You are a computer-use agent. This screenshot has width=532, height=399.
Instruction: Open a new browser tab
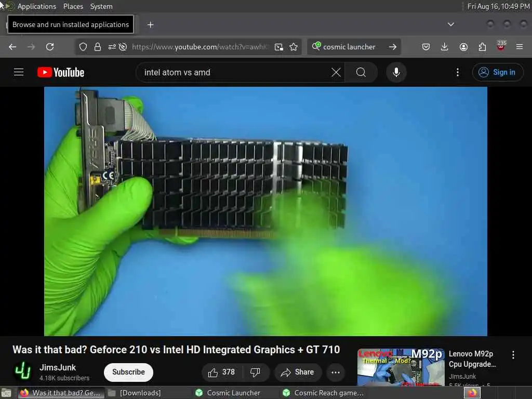coord(151,25)
